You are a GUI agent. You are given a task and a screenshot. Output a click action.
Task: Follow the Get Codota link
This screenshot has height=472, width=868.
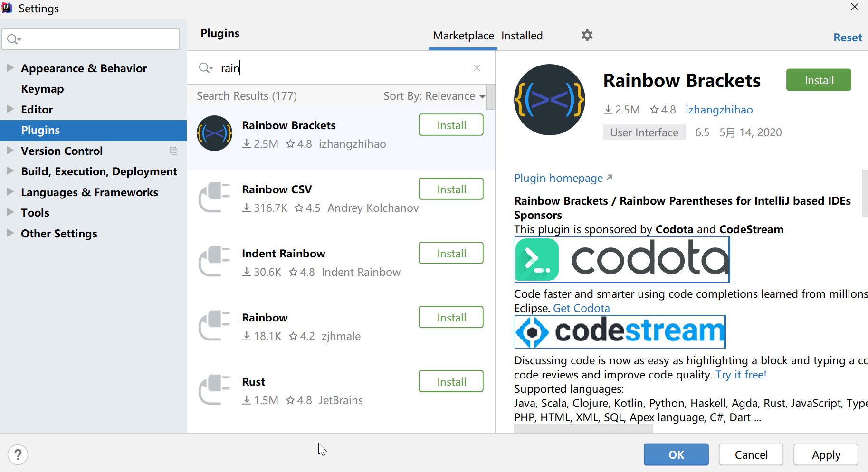581,308
